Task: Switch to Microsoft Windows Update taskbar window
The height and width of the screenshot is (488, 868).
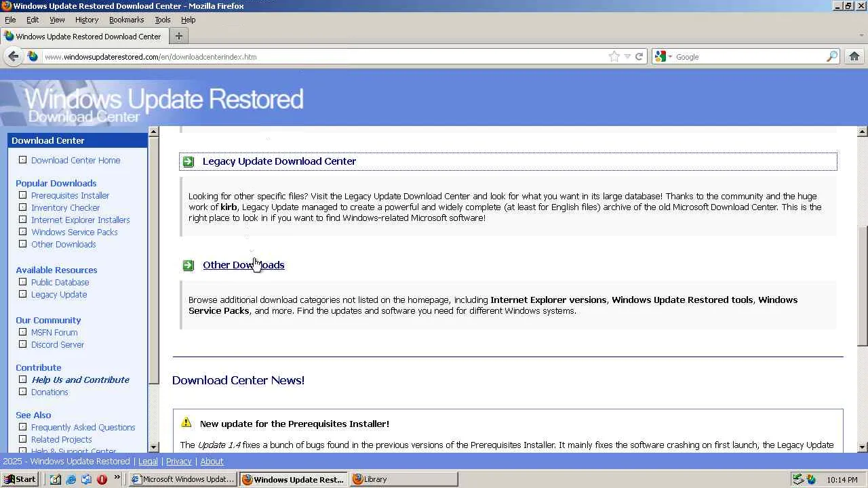Action: [x=183, y=479]
